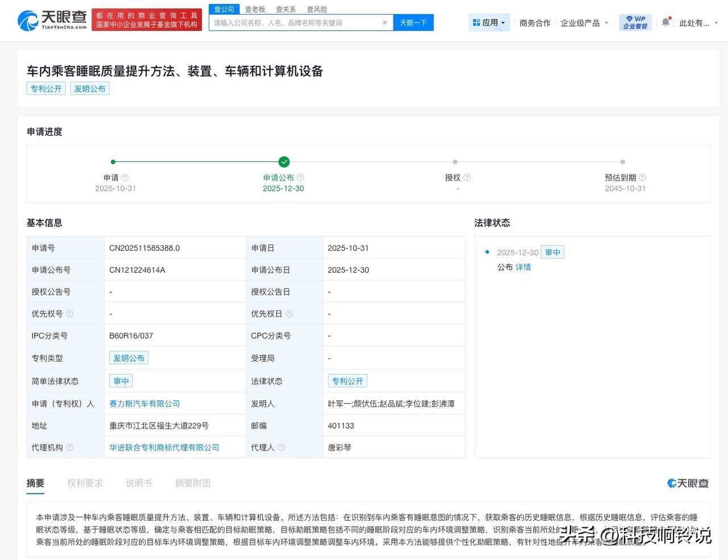Click the green checkmark on 申请公布 node

pyautogui.click(x=284, y=161)
